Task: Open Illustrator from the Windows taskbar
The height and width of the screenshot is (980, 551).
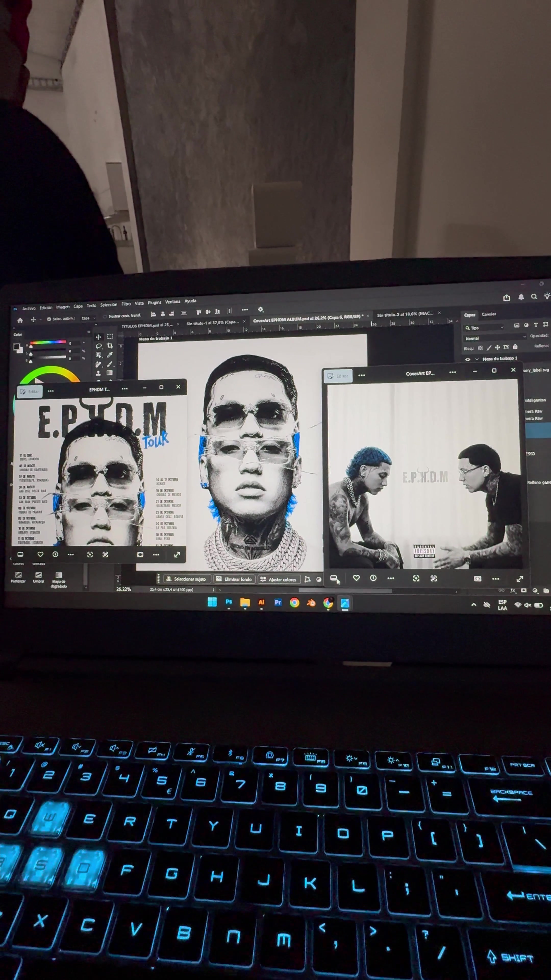Action: (261, 602)
